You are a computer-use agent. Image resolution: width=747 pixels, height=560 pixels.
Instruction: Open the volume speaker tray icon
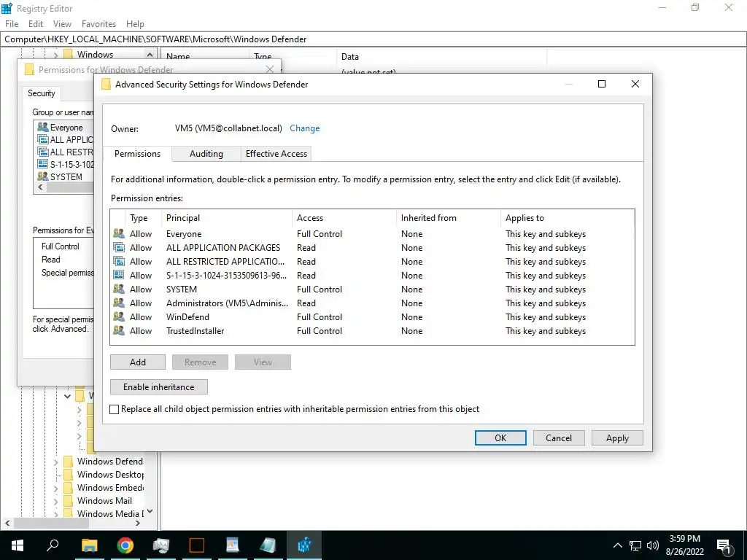[653, 545]
